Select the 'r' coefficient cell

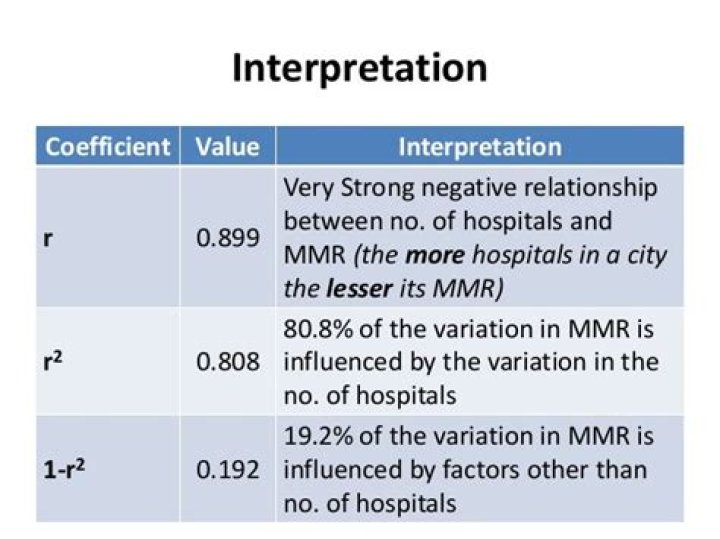(x=108, y=237)
